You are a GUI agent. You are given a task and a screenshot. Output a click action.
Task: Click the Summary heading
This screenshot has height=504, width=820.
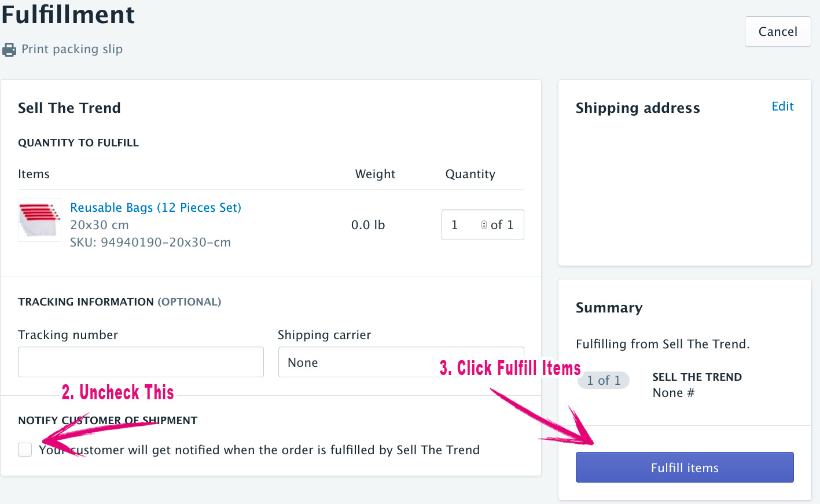tap(609, 308)
